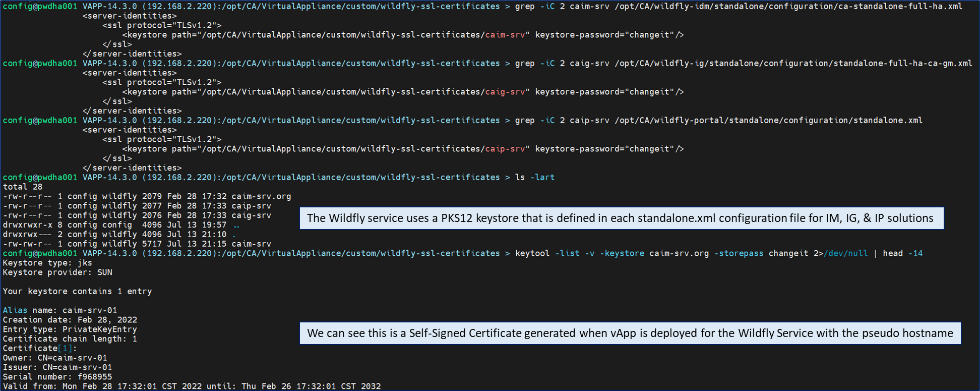Image resolution: width=980 pixels, height=391 pixels.
Task: Click the Issuer CN=caim-srv-01 line
Action: 57,367
